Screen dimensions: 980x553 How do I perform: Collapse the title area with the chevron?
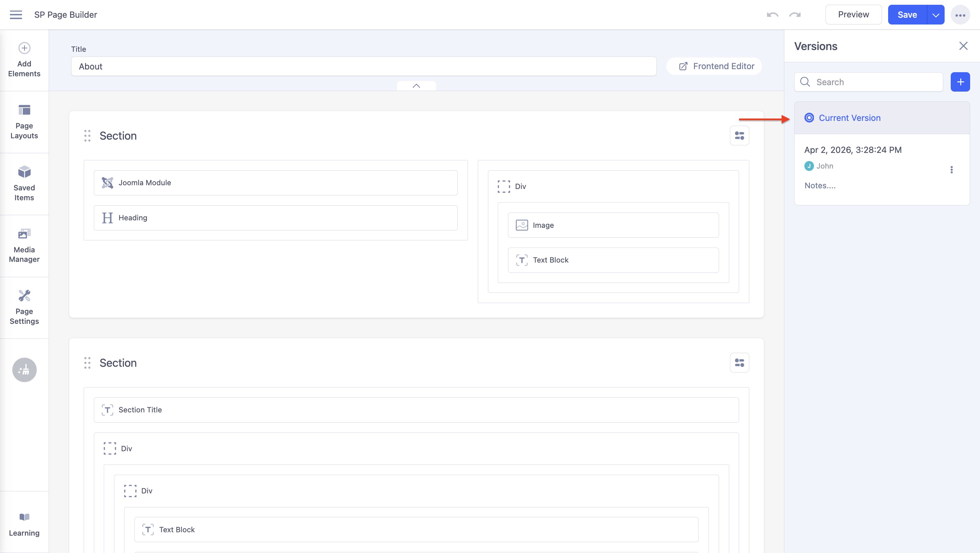[416, 86]
